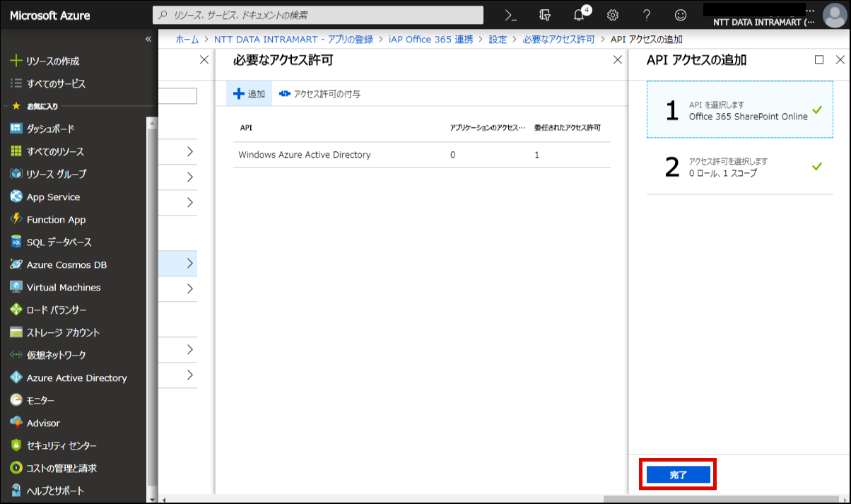Click the API column header
851x504 pixels.
point(246,128)
